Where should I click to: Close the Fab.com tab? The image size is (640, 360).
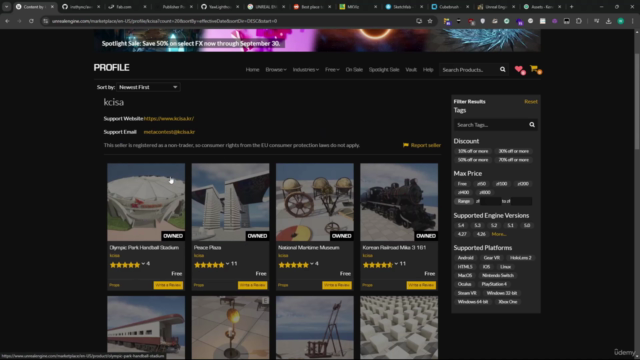pos(144,7)
